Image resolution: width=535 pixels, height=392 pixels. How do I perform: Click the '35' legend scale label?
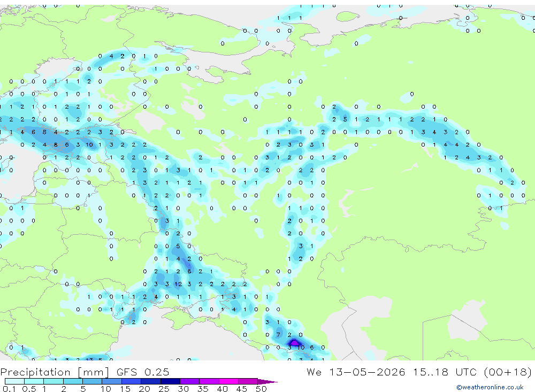click(x=203, y=389)
